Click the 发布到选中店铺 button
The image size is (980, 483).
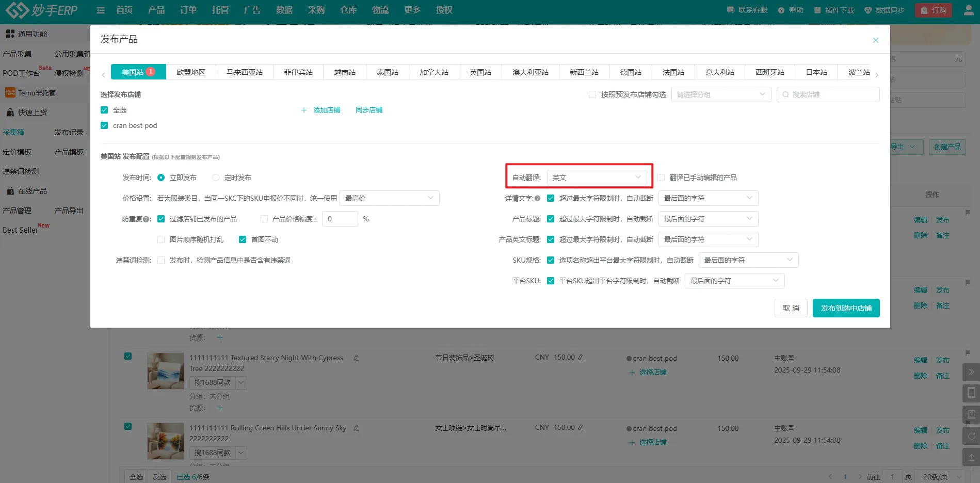point(846,308)
